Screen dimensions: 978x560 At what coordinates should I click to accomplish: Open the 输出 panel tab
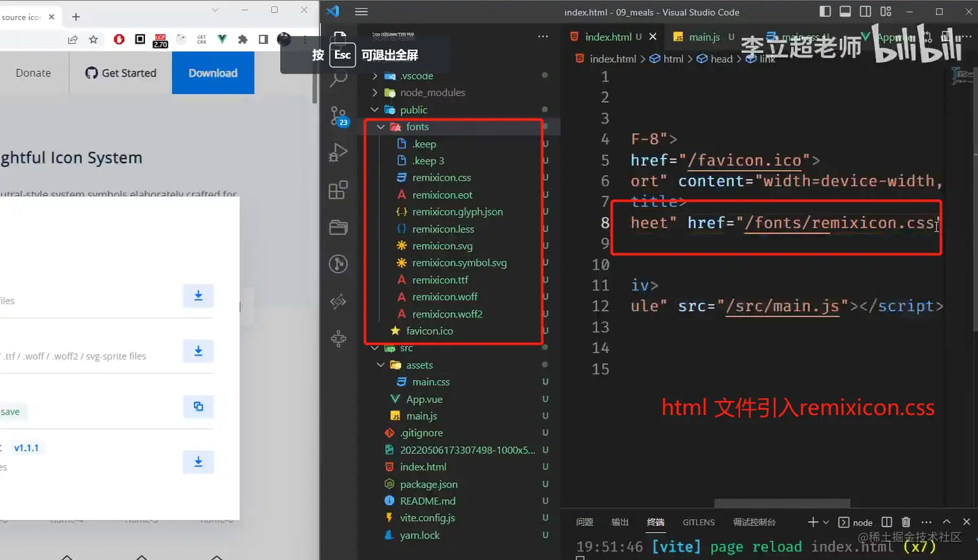[x=620, y=522]
